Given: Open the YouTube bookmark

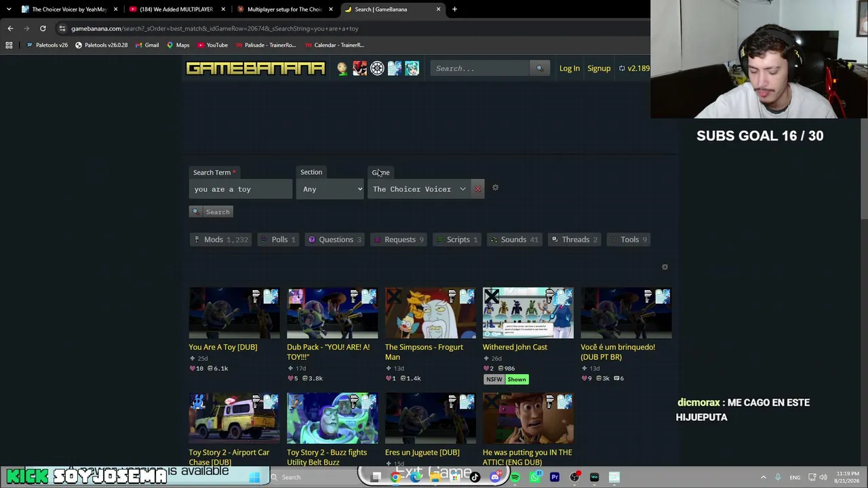Looking at the screenshot, I should pos(212,45).
